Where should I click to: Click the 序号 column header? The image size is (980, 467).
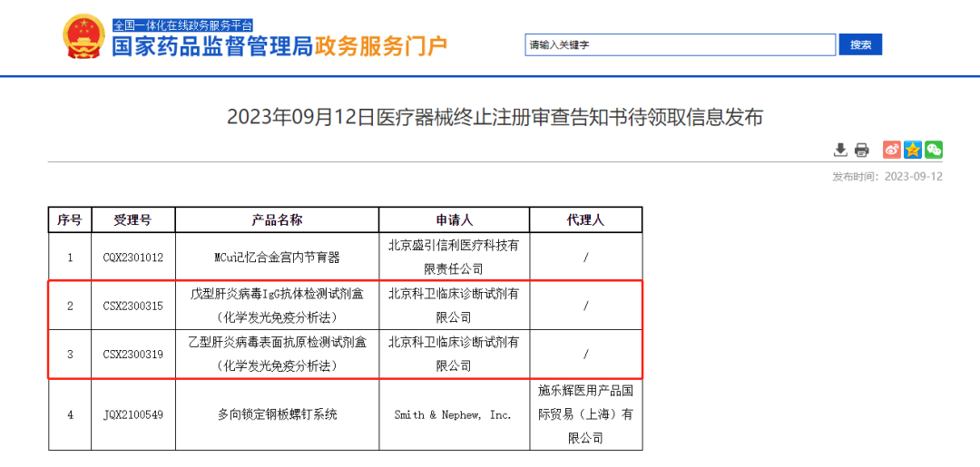pos(70,219)
